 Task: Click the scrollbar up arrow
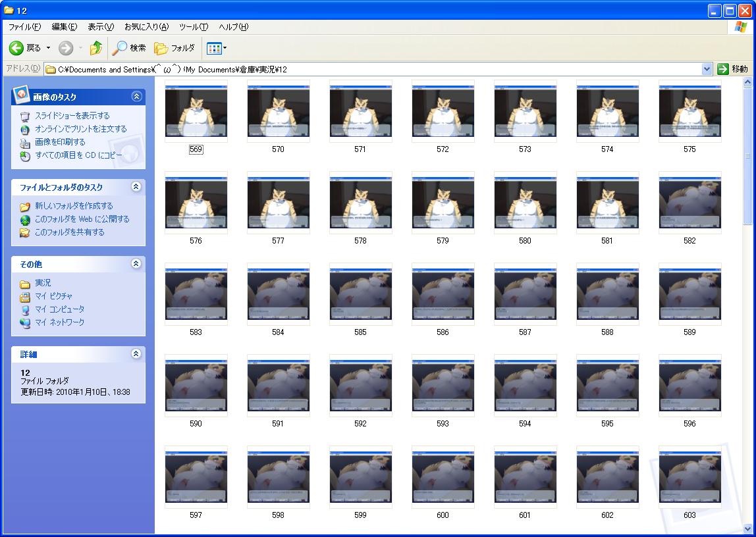(748, 82)
